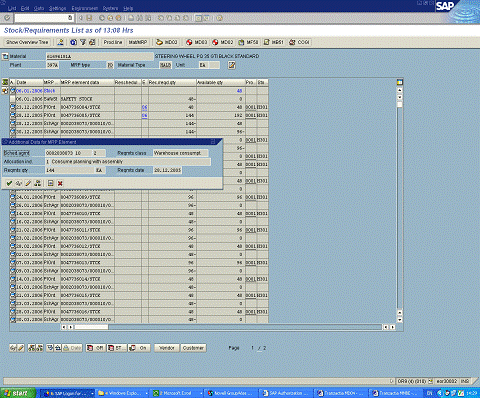
Task: Open the COGI transaction button
Action: click(299, 42)
